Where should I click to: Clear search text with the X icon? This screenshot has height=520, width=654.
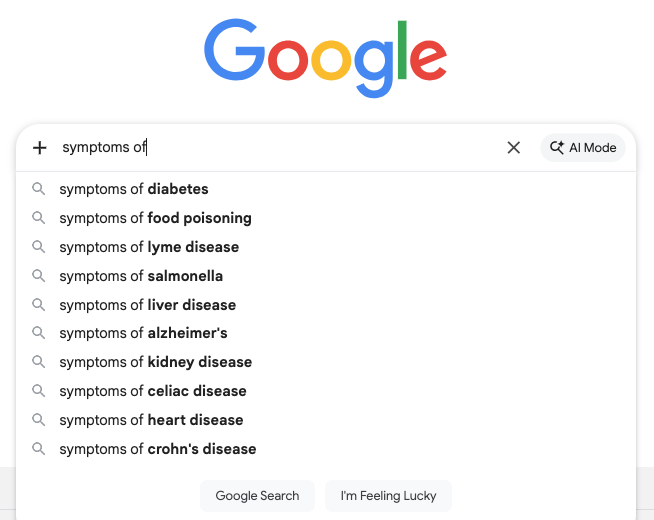[x=514, y=148]
